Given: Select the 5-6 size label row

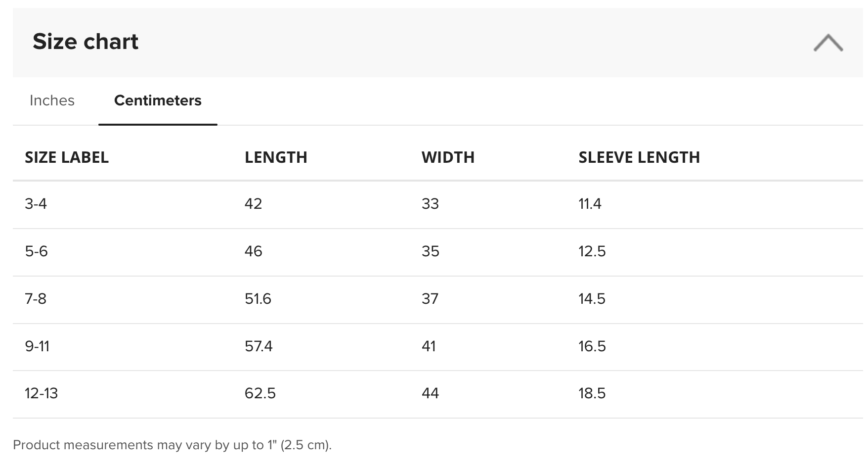Looking at the screenshot, I should tap(437, 252).
